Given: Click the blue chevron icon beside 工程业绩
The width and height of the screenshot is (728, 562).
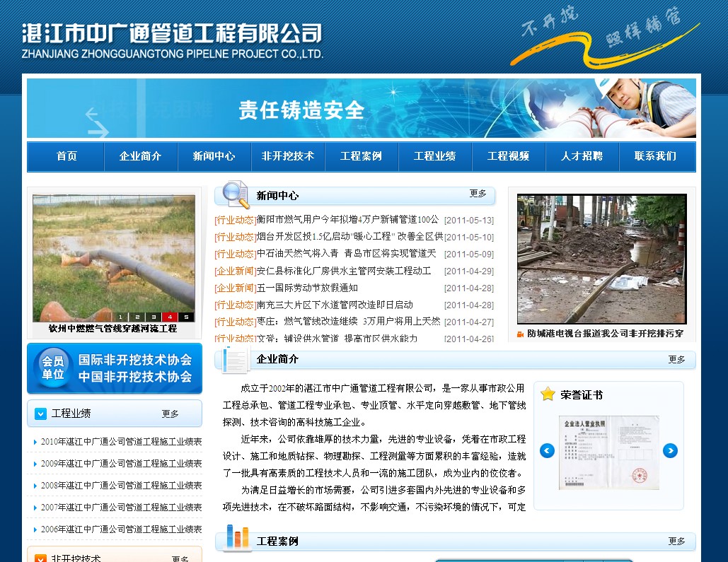Looking at the screenshot, I should click(x=40, y=414).
